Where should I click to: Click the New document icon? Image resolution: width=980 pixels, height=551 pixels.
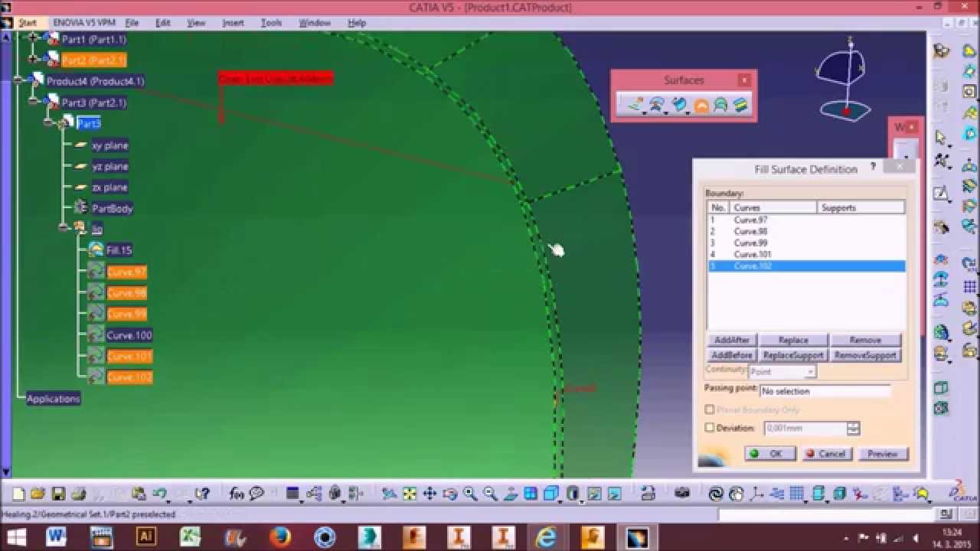(18, 494)
